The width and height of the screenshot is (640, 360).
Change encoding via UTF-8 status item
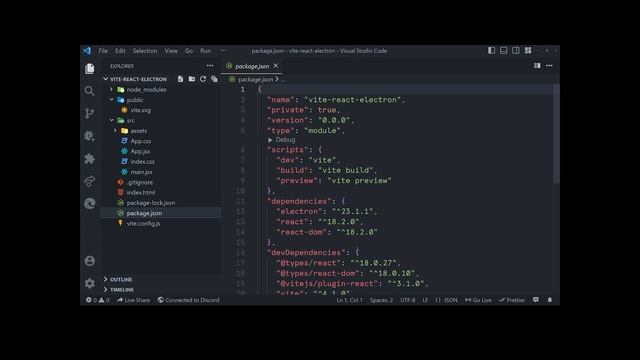[408, 300]
